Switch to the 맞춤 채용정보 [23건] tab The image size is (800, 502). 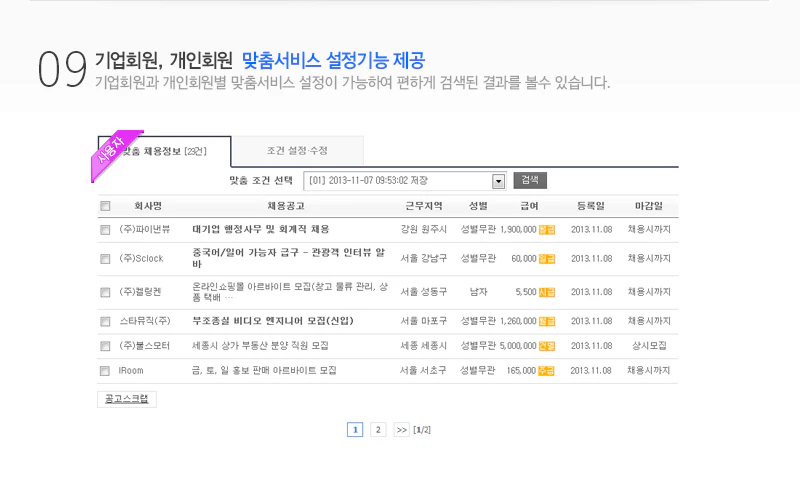coord(164,152)
